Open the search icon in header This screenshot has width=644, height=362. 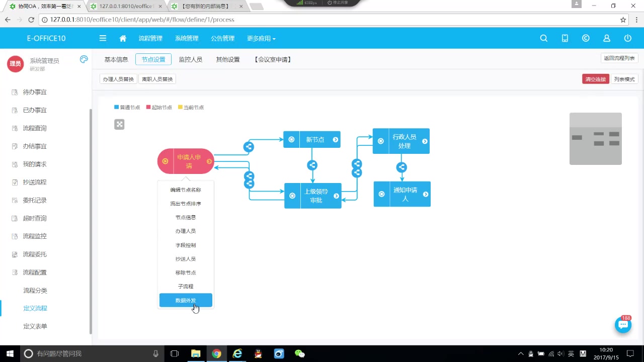(544, 38)
